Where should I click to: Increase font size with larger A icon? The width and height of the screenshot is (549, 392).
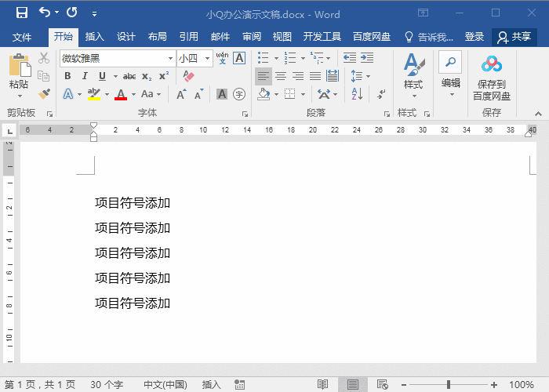click(181, 94)
